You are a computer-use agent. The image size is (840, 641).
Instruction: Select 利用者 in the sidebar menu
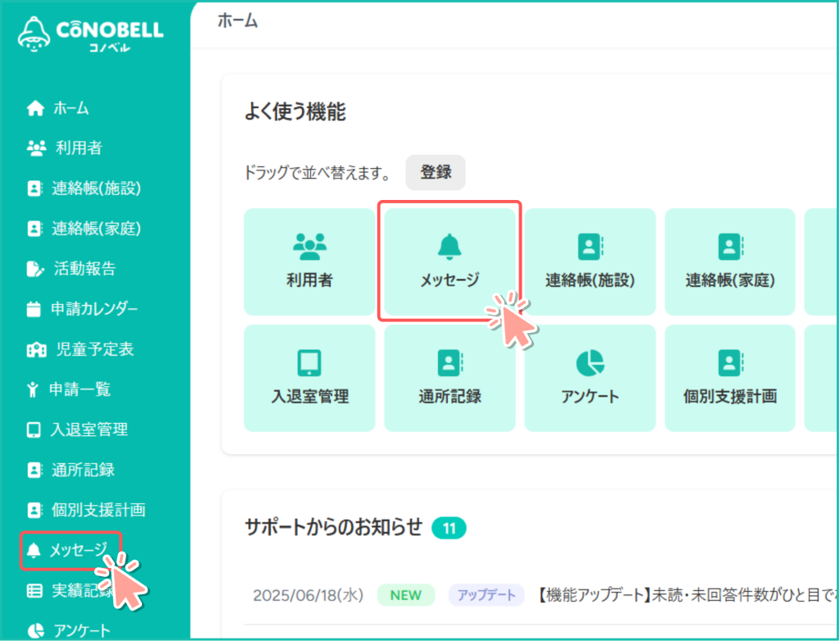coord(78,148)
